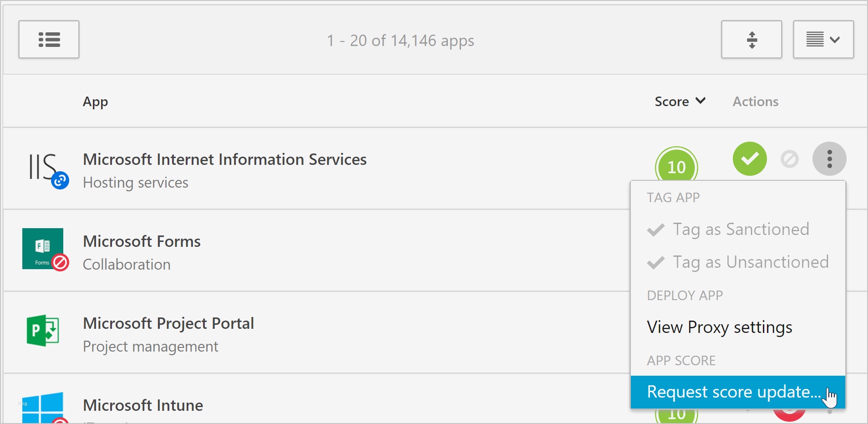This screenshot has height=424, width=868.
Task: Click the App column header
Action: (95, 102)
